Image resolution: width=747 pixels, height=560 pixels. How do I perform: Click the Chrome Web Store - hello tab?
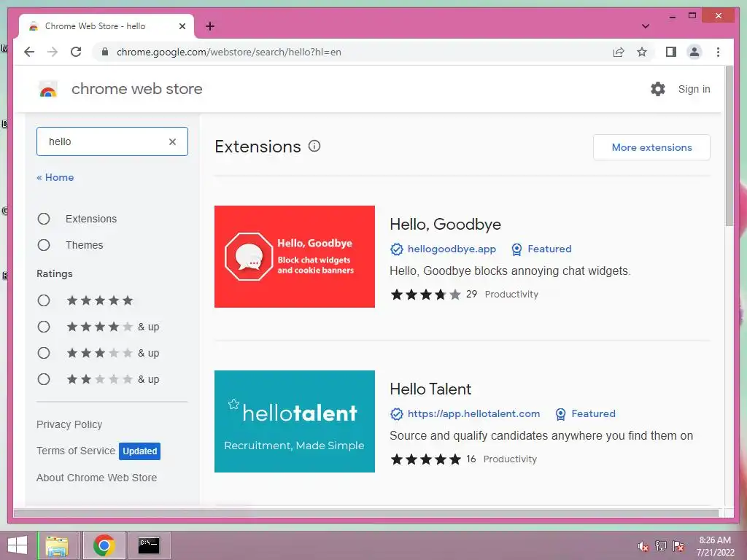pos(106,26)
